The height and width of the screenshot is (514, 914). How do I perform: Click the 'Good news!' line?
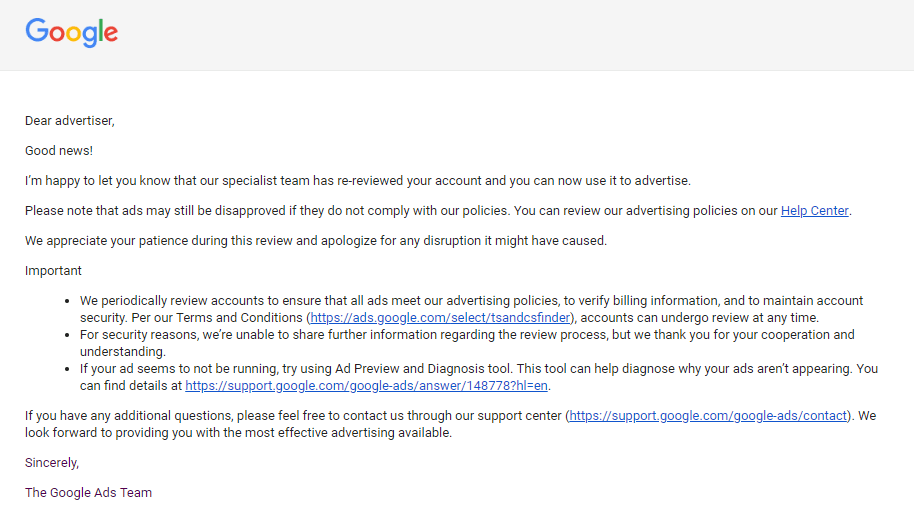[x=59, y=151]
